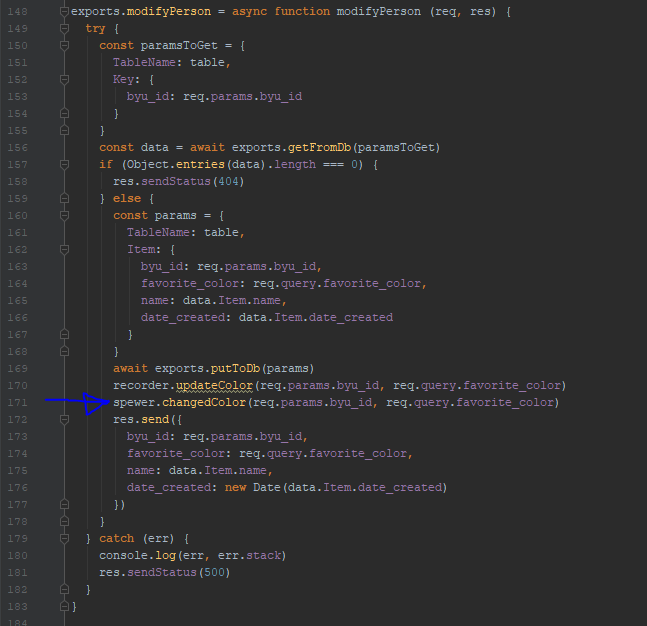This screenshot has width=647, height=626.
Task: Click 'getFromDb' method call on line 156
Action: tap(319, 147)
